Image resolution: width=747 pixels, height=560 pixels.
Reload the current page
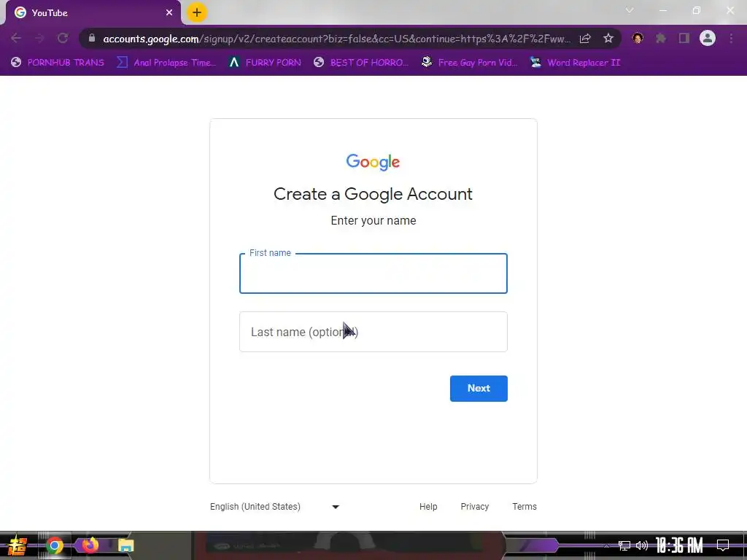point(63,38)
